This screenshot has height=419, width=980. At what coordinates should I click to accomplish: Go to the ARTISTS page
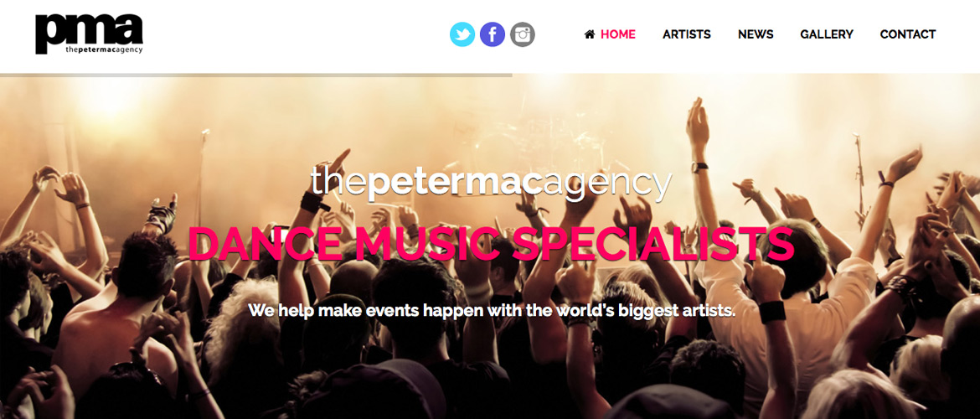pos(686,34)
